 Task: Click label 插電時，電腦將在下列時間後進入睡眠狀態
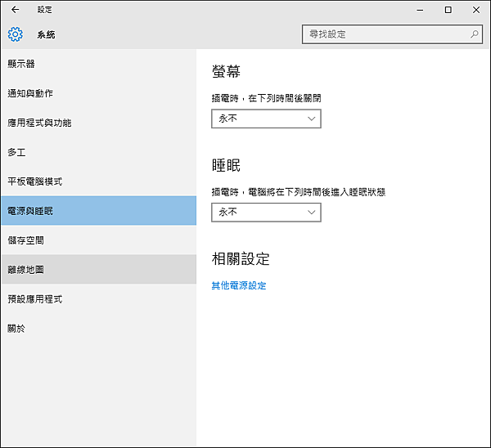tap(299, 192)
